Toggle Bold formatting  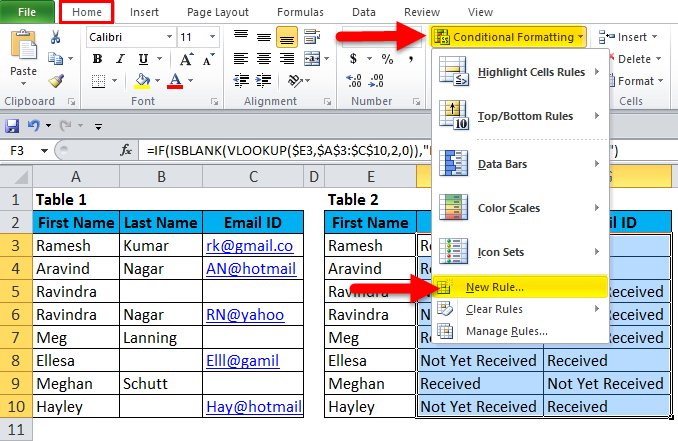[98, 59]
